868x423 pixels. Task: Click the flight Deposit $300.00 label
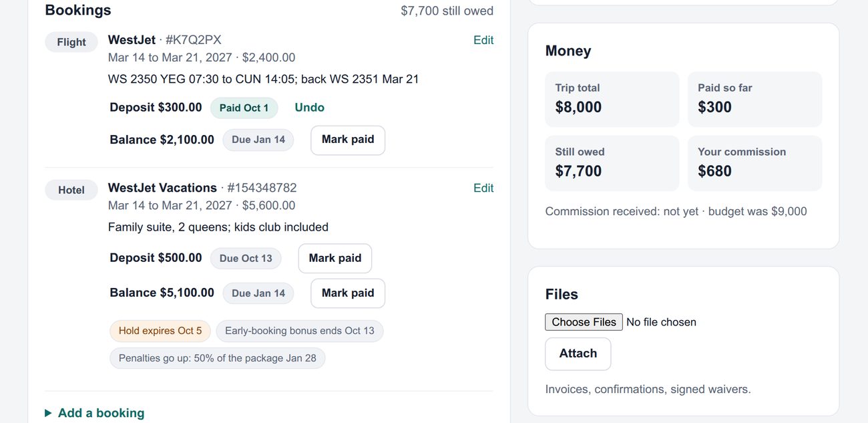[156, 108]
